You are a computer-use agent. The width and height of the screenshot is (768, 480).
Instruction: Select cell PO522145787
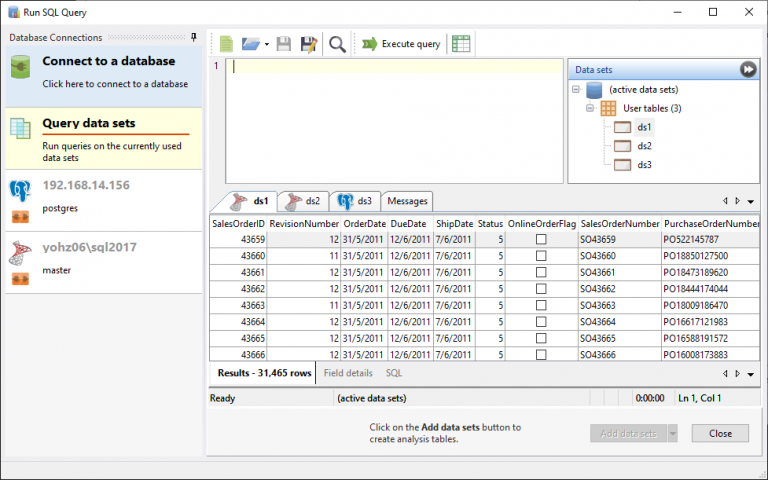710,240
